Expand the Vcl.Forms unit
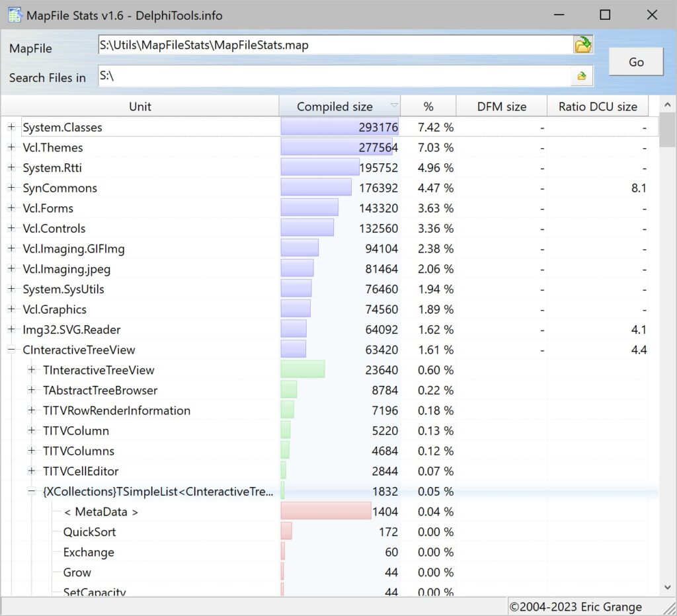 click(x=12, y=208)
